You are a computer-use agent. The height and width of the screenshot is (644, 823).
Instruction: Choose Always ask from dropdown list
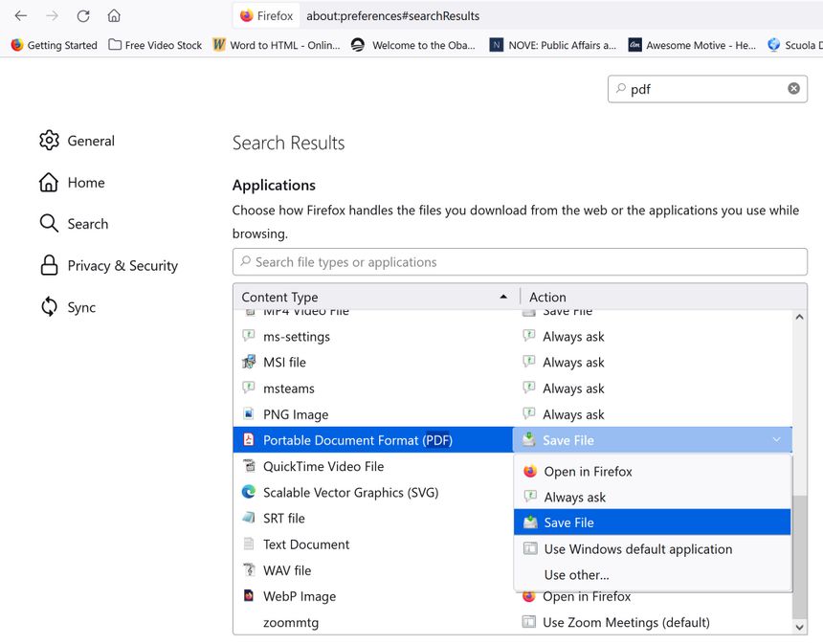(574, 498)
